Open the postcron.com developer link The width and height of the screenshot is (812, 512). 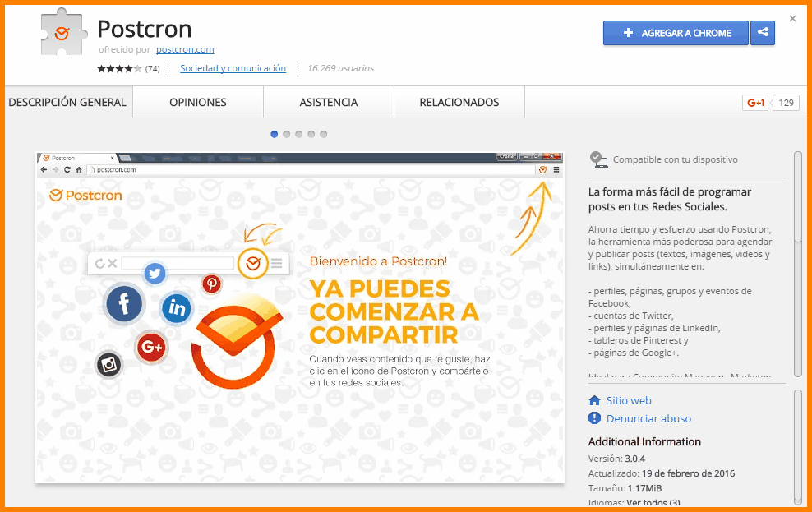185,49
